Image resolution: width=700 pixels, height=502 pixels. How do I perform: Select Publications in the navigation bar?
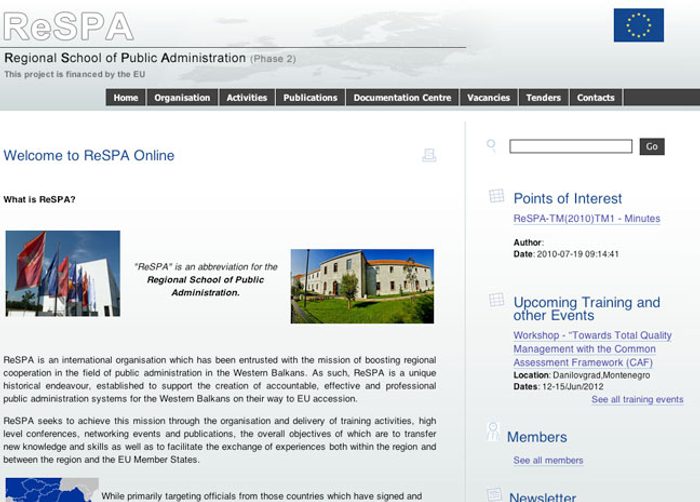[310, 98]
